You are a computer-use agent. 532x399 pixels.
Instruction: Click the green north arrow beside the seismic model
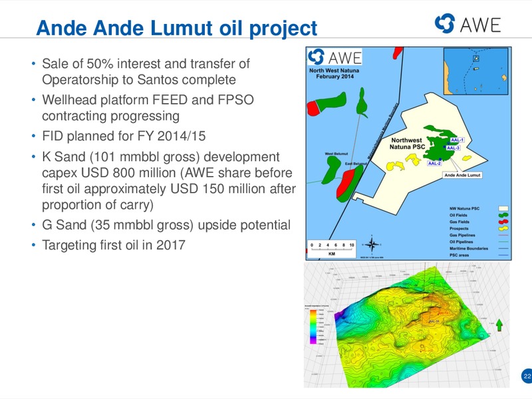coord(499,325)
